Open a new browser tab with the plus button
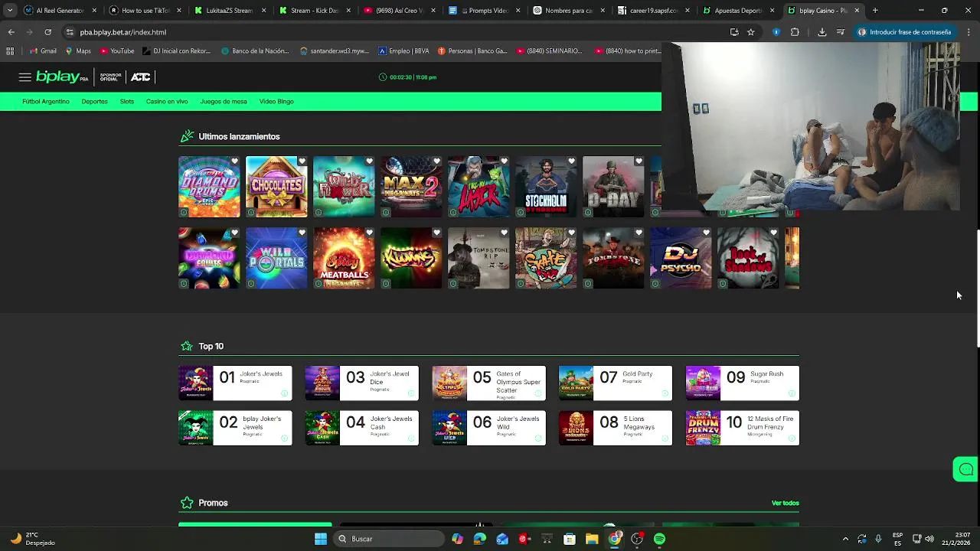This screenshot has width=980, height=551. click(x=875, y=11)
